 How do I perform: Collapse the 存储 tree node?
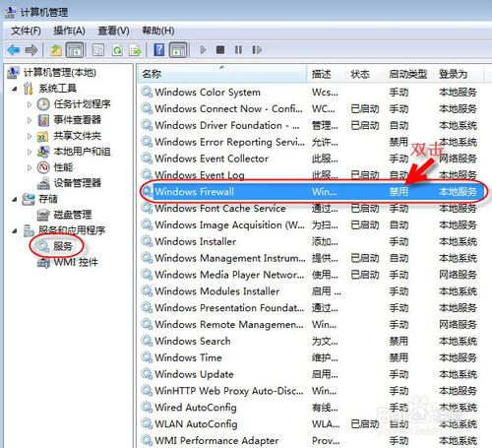(15, 199)
